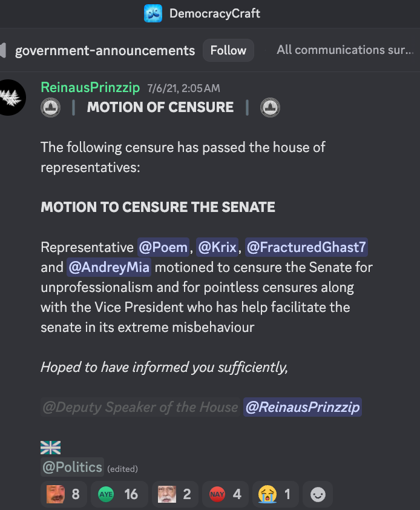The height and width of the screenshot is (510, 420).
Task: Toggle the AYE reaction with 16 votes
Action: click(x=119, y=494)
